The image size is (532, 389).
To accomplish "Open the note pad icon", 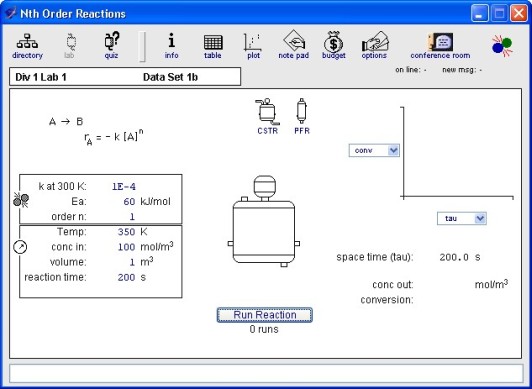I will 293,45.
